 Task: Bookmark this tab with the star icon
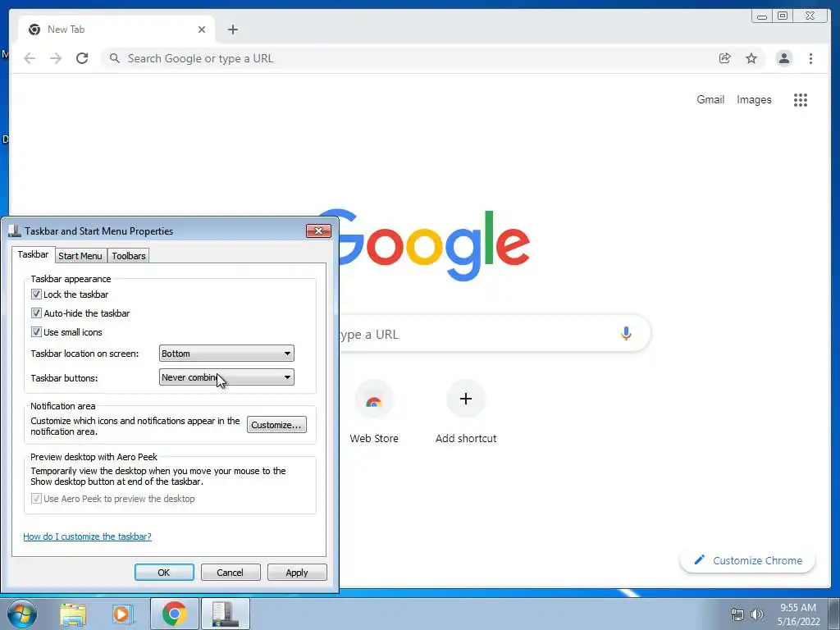point(751,58)
